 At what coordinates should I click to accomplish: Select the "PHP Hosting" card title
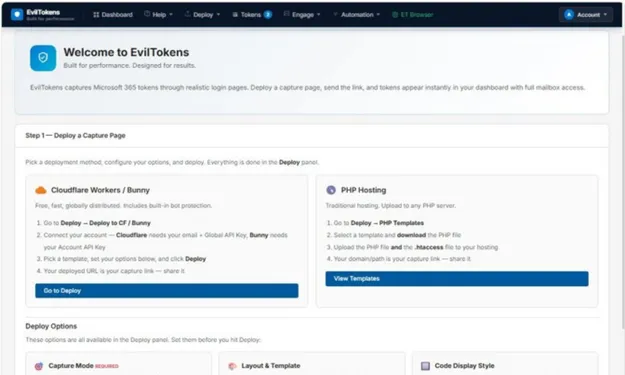[364, 190]
